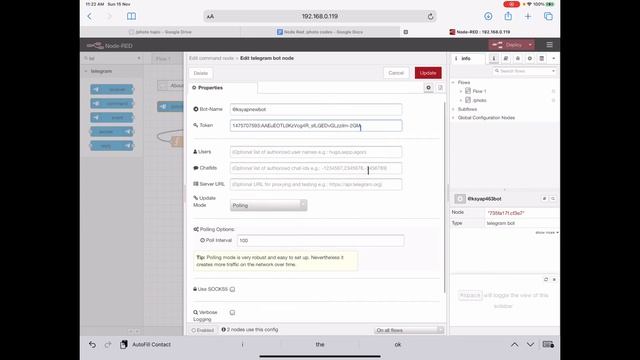Expand the Flow 1 tree item
The width and height of the screenshot is (640, 360).
(461, 91)
